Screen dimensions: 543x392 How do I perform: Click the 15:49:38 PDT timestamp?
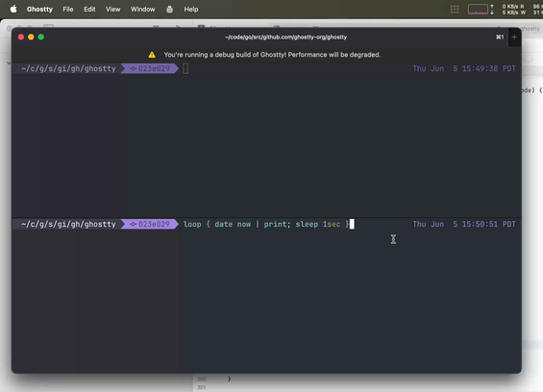point(488,68)
